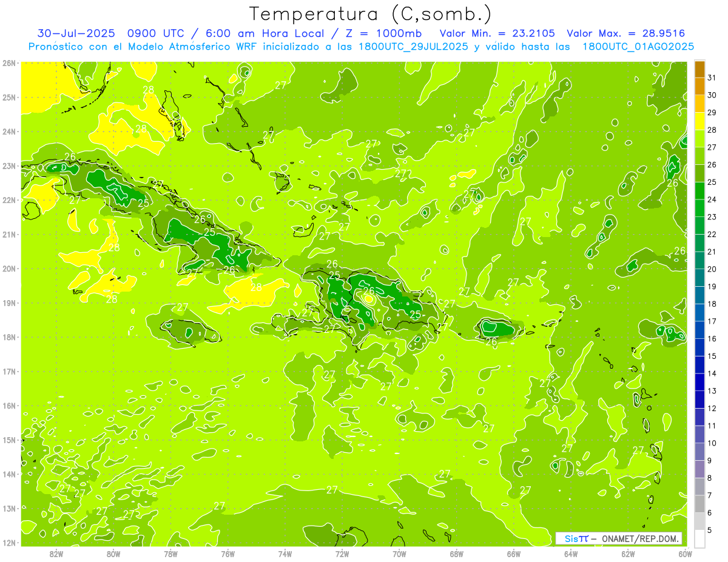This screenshot has width=728, height=562.
Task: Click the legend scale label '20'
Action: tap(712, 269)
